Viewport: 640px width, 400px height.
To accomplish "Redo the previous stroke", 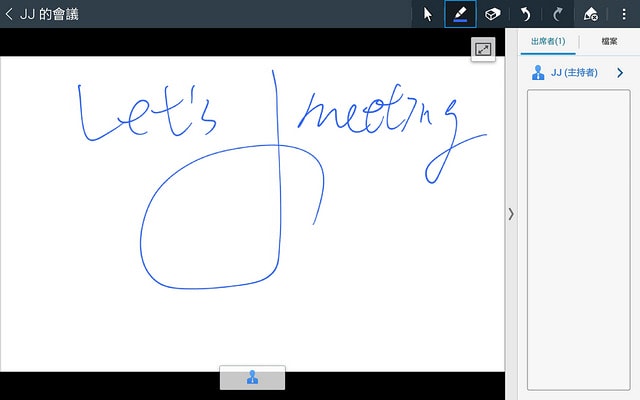I will click(557, 14).
